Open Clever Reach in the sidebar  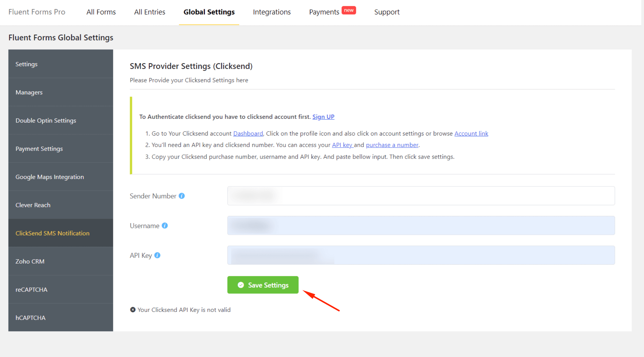click(x=61, y=205)
